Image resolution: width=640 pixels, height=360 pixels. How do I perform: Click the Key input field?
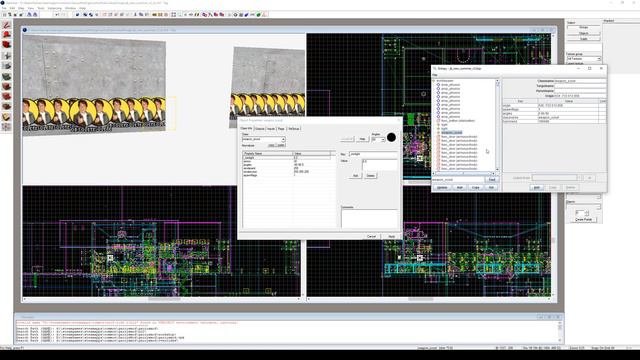coord(373,154)
